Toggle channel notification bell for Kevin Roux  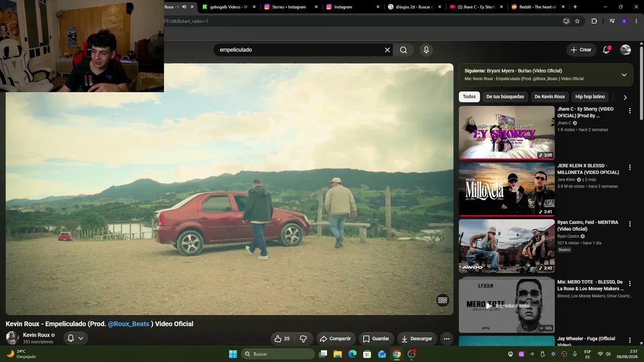click(x=71, y=338)
